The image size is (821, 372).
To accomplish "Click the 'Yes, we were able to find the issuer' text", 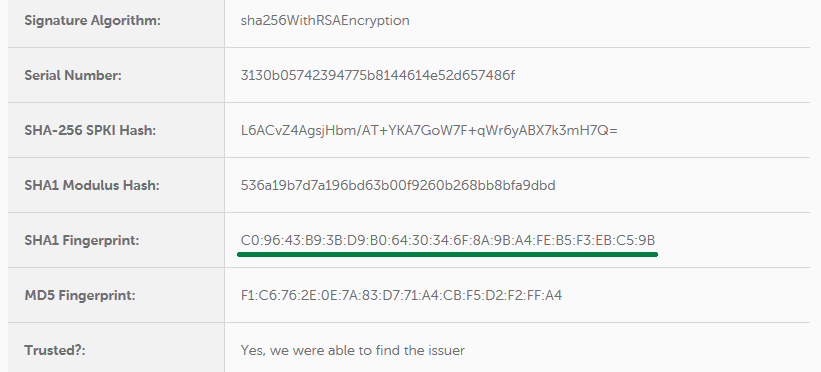I will click(x=352, y=350).
